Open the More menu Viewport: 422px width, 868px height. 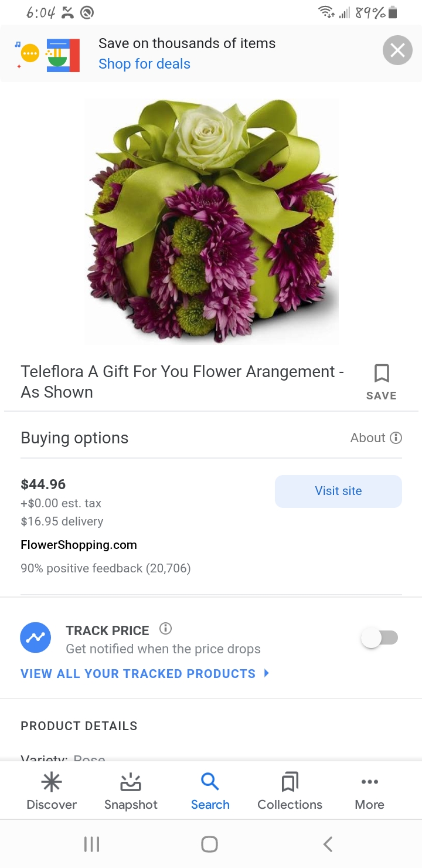(369, 790)
